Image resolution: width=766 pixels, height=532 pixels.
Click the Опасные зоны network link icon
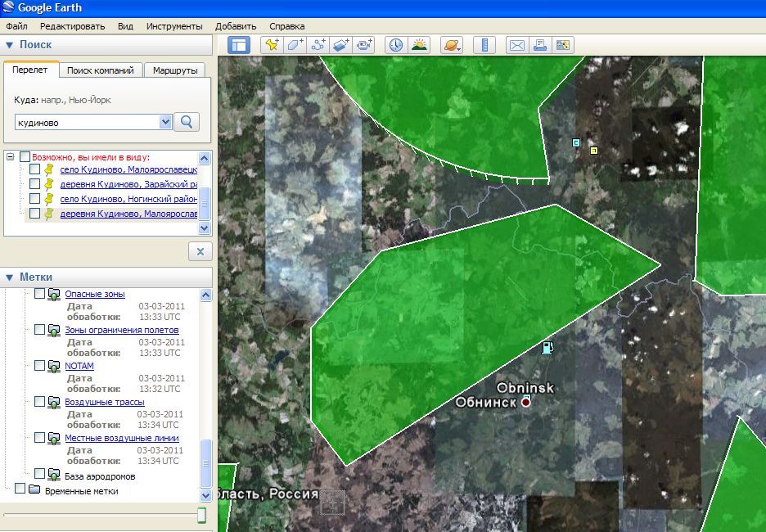54,294
